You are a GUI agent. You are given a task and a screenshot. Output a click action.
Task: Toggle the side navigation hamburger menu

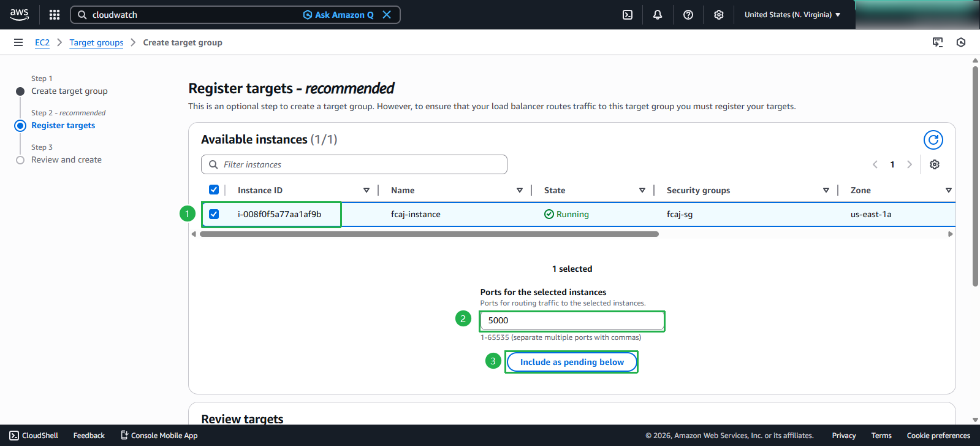coord(18,42)
